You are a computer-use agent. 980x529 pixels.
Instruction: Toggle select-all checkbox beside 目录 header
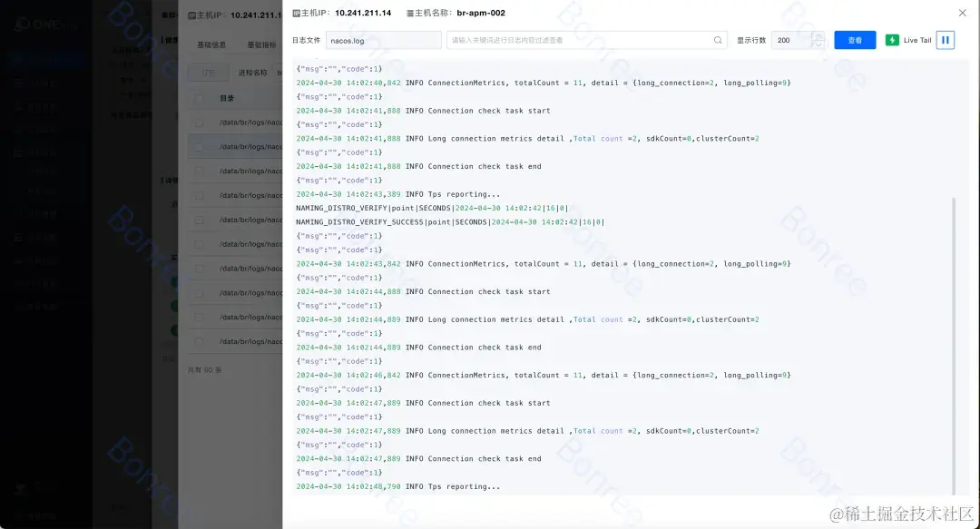(x=199, y=98)
